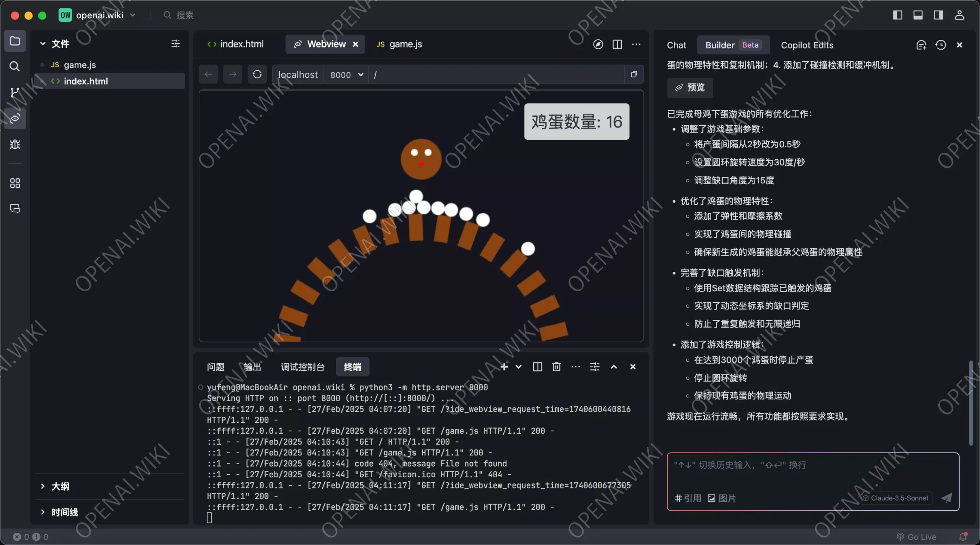Click the compass browser icon in editor toolbar
Viewport: 980px width, 545px height.
coord(598,44)
